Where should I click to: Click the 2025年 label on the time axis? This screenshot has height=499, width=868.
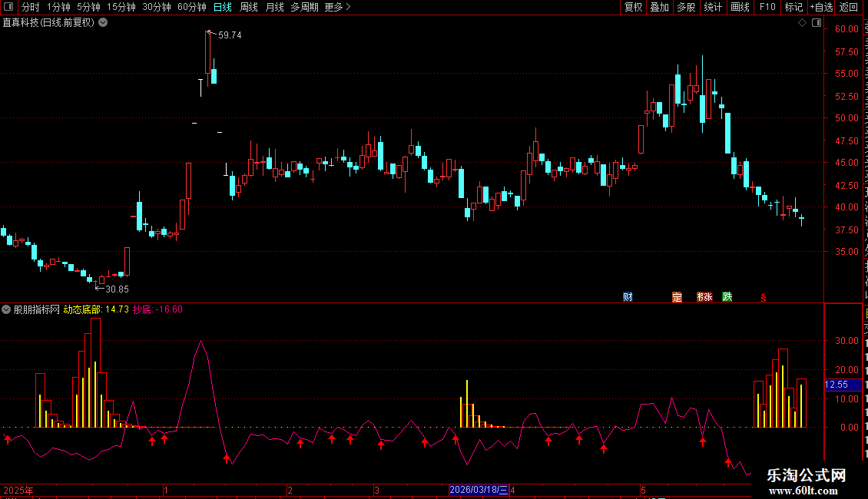coord(18,490)
